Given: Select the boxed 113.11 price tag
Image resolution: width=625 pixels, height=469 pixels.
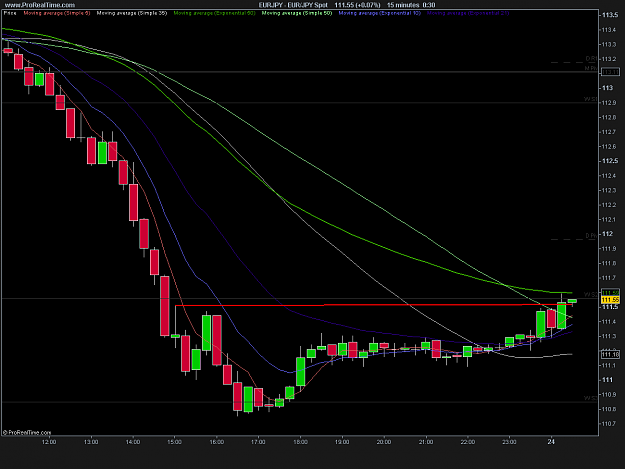Looking at the screenshot, I should click(x=610, y=72).
